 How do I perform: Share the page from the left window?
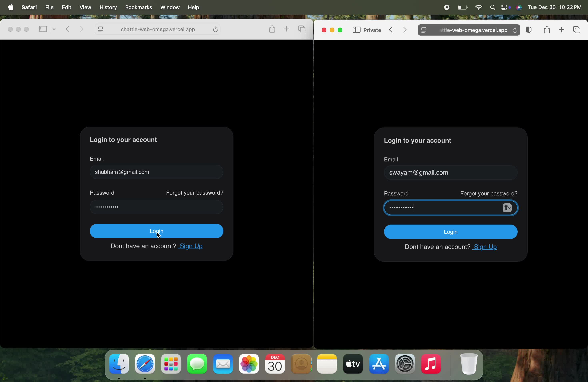[272, 29]
